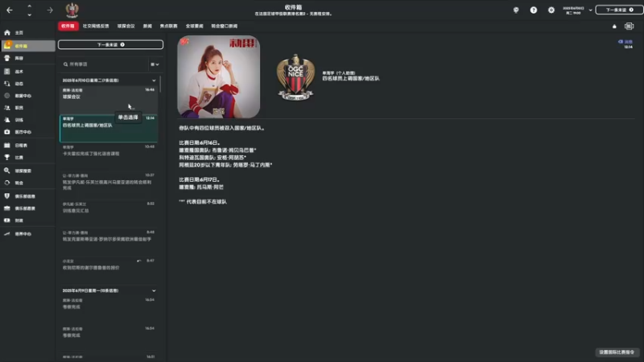Open the Transfers (转会) sidebar icon
This screenshot has height=362, width=644.
(7, 183)
